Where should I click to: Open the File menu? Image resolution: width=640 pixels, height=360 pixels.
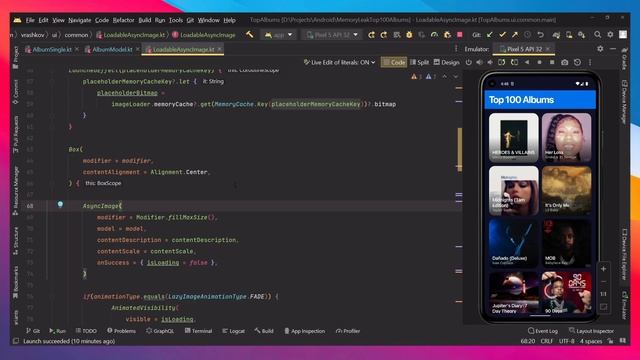coord(30,20)
